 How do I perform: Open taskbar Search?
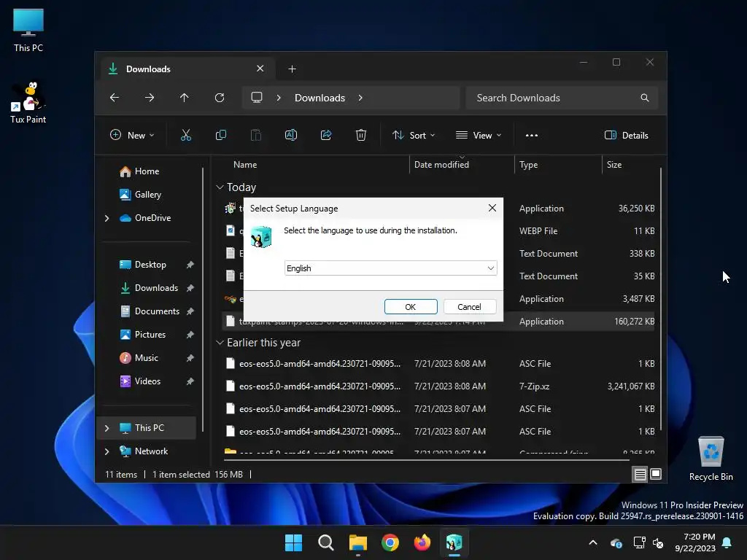[326, 542]
